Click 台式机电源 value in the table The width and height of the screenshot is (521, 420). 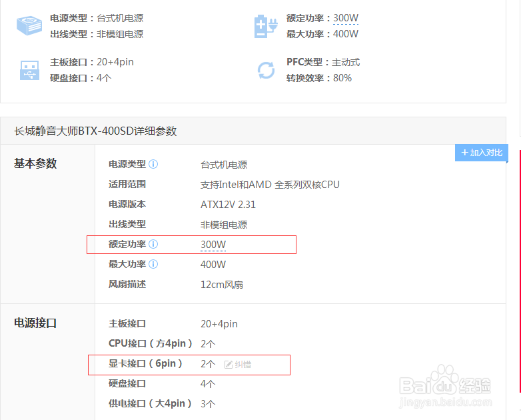pos(224,165)
